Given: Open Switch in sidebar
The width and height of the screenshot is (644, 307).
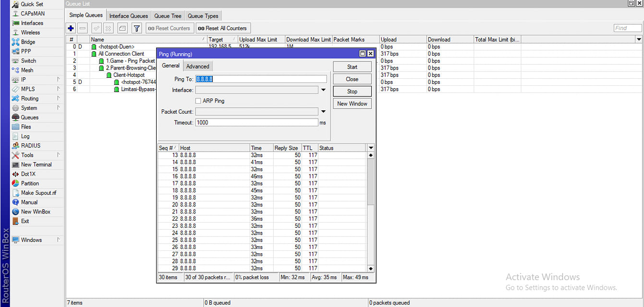Looking at the screenshot, I should [x=28, y=61].
